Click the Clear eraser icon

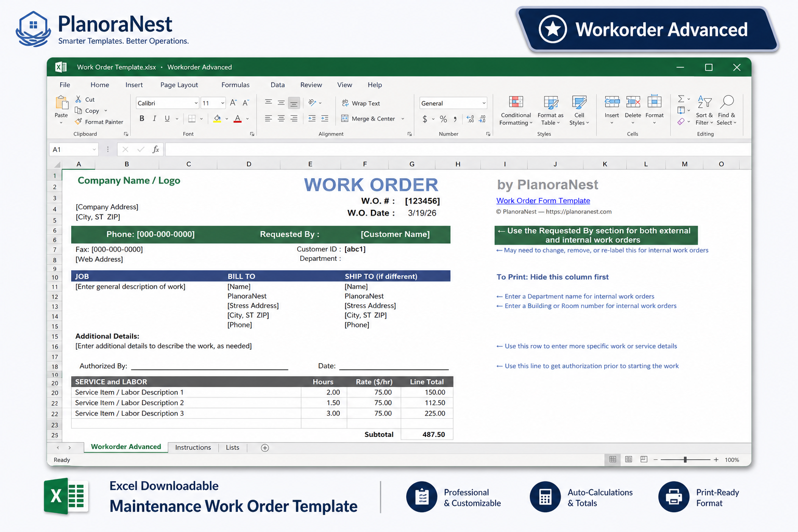(681, 122)
